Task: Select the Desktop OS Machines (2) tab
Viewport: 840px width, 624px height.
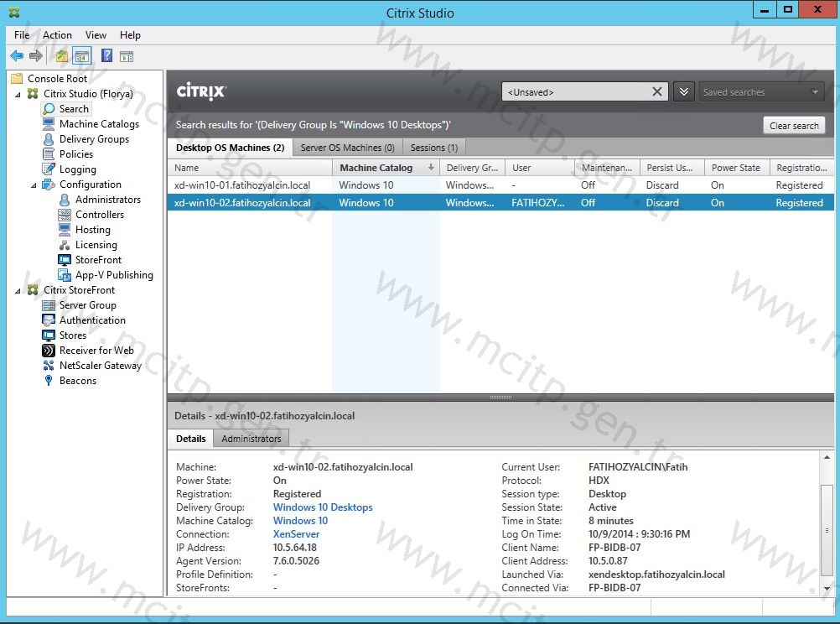Action: (231, 148)
